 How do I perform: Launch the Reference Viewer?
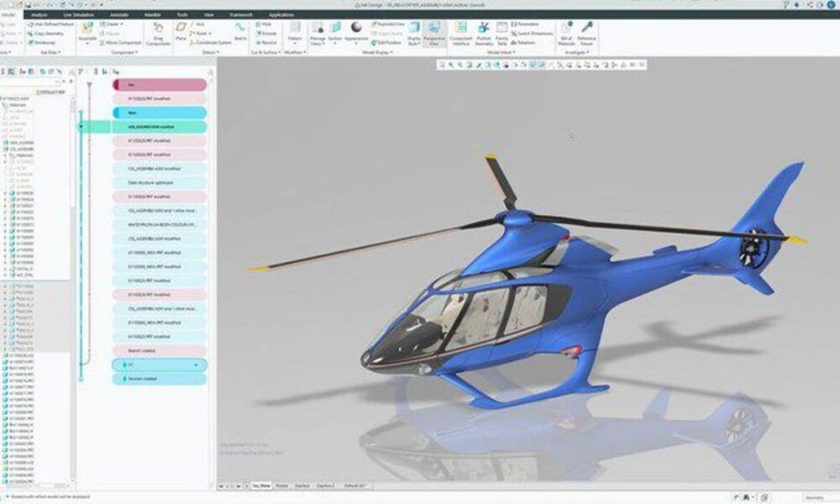click(586, 34)
